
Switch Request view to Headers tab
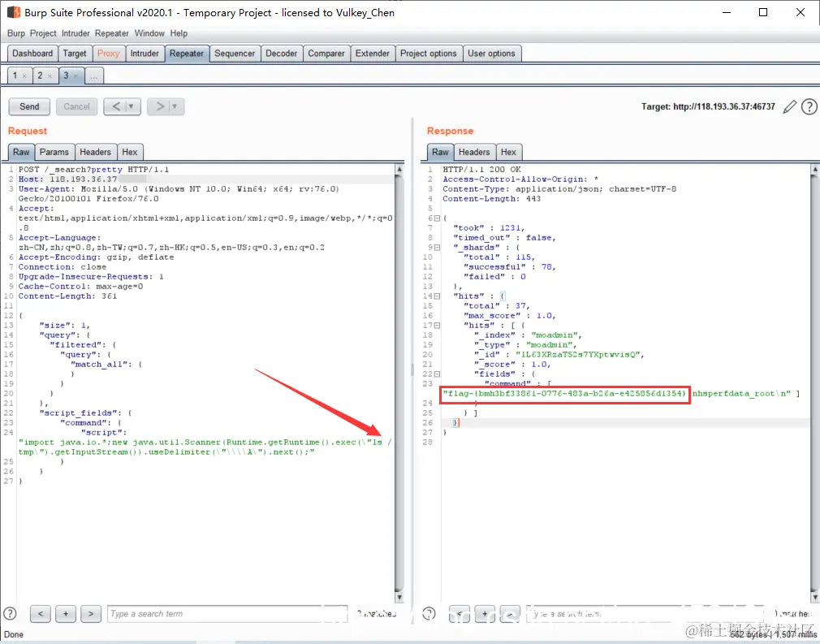coord(95,152)
